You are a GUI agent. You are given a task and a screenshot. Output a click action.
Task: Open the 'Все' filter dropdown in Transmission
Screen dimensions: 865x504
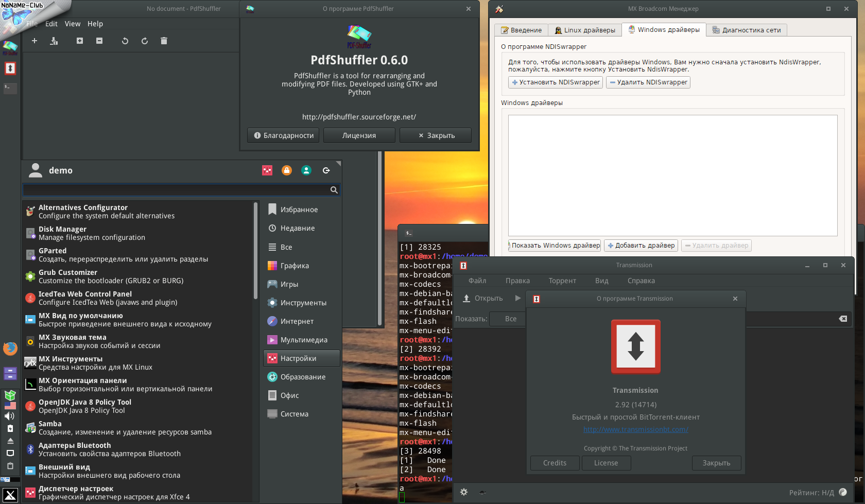pos(510,319)
